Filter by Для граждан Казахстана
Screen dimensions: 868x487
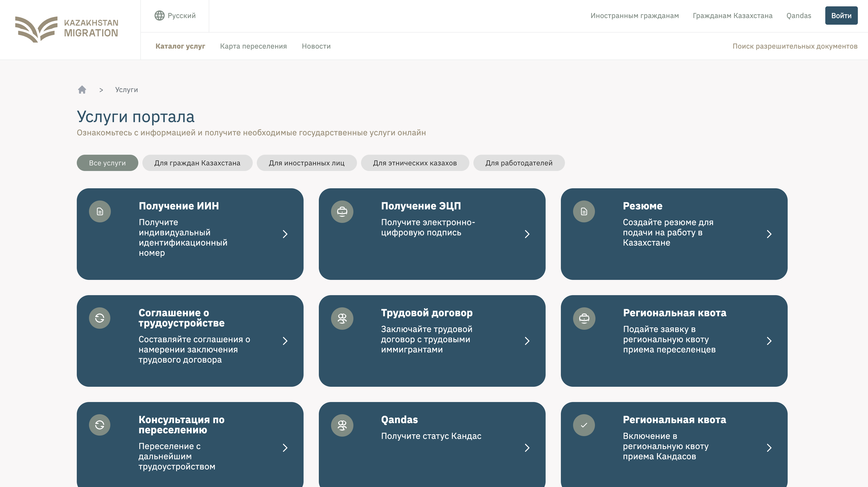click(x=197, y=163)
